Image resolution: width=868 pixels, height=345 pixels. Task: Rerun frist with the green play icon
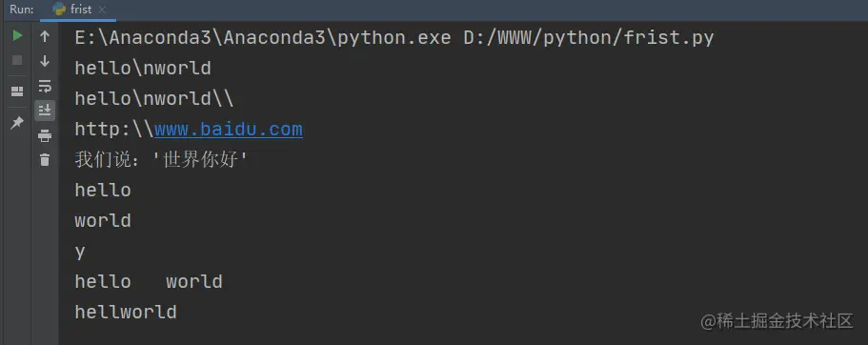pos(17,36)
